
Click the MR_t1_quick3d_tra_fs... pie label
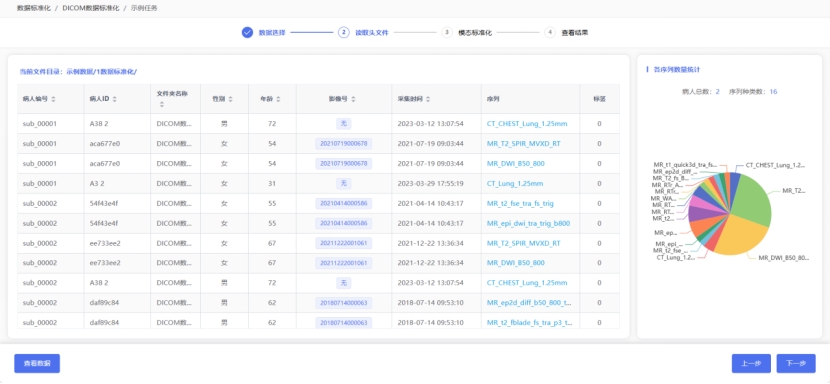point(685,165)
